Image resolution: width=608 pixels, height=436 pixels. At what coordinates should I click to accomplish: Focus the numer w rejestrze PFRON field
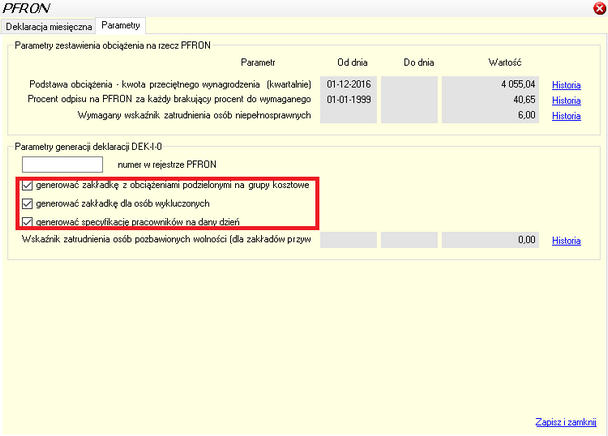(x=62, y=164)
